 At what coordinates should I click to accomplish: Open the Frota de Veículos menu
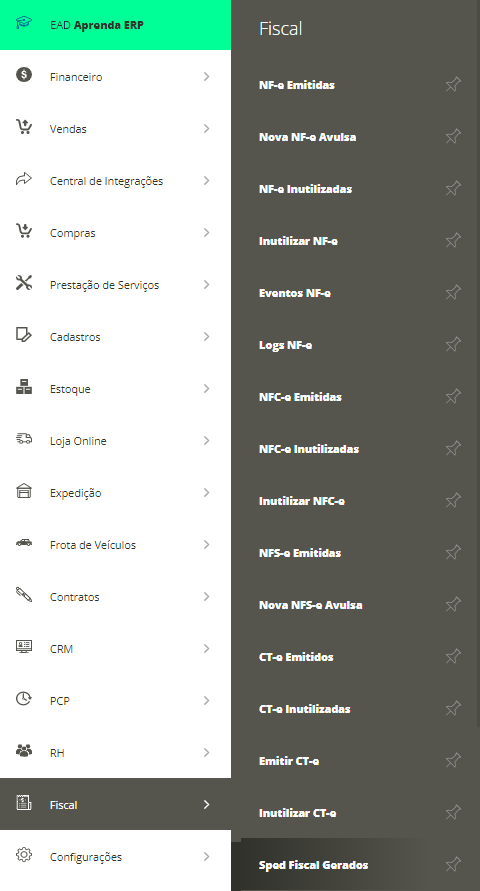click(x=115, y=544)
